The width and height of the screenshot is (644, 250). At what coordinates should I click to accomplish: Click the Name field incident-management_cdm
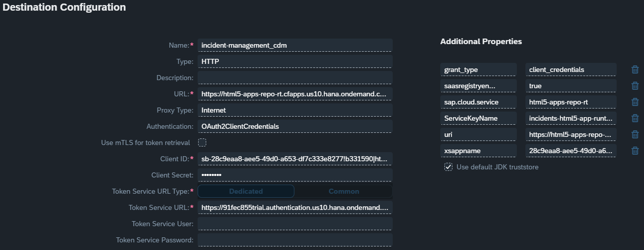point(295,45)
